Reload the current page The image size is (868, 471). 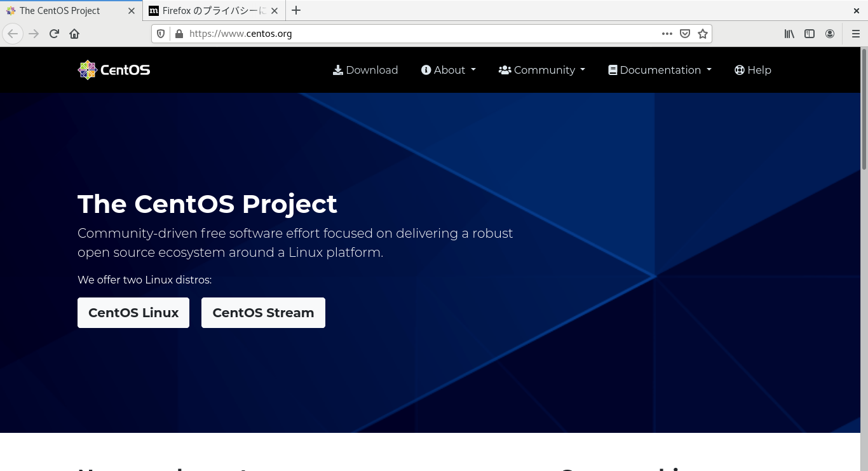pos(54,34)
